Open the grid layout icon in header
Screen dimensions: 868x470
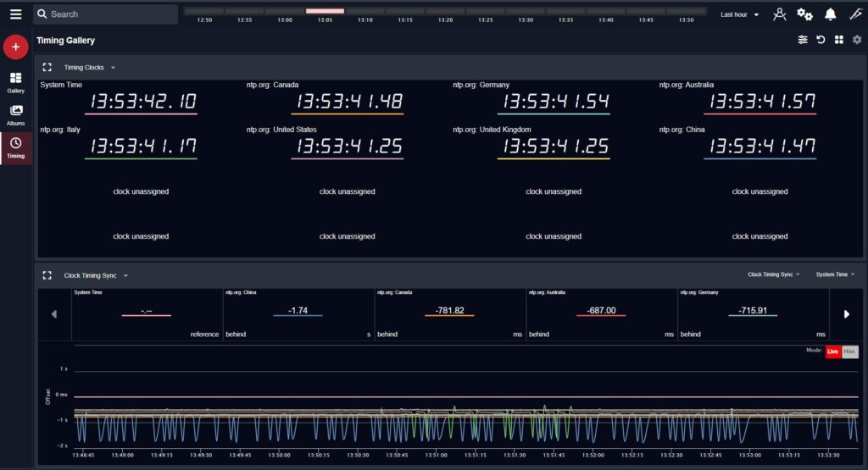click(838, 40)
